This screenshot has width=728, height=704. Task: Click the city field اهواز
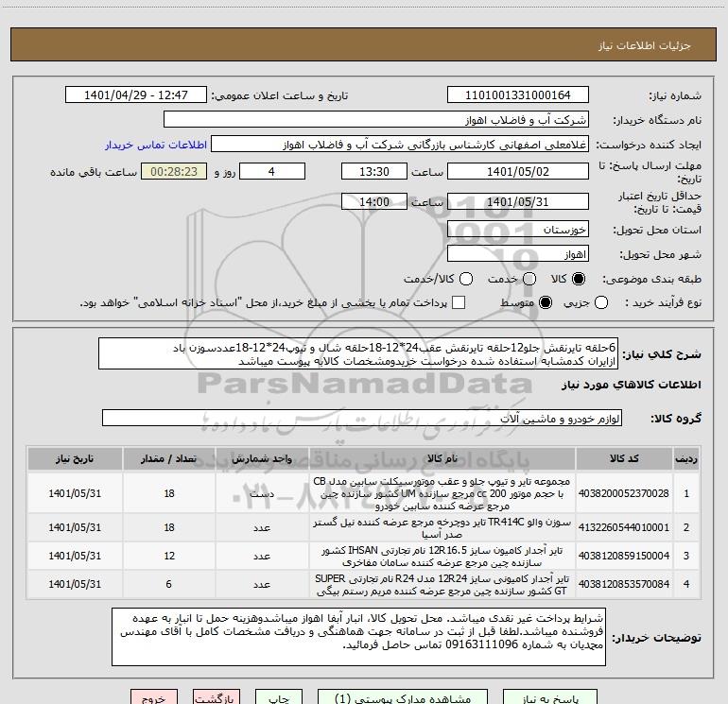(518, 254)
